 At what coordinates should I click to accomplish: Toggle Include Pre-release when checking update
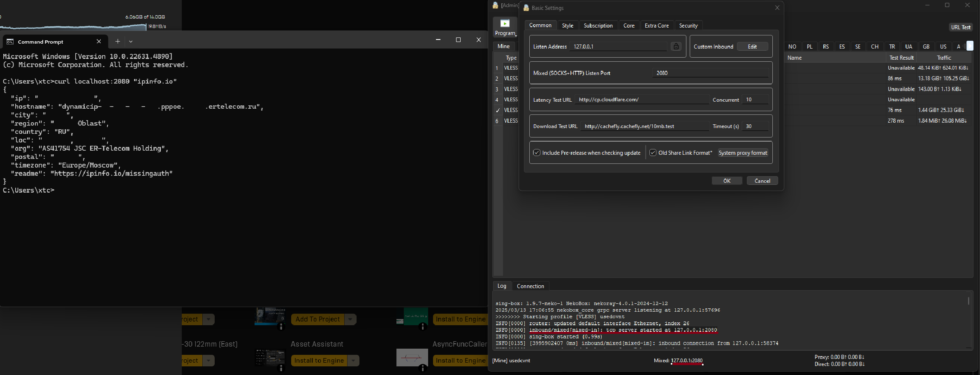pyautogui.click(x=537, y=153)
